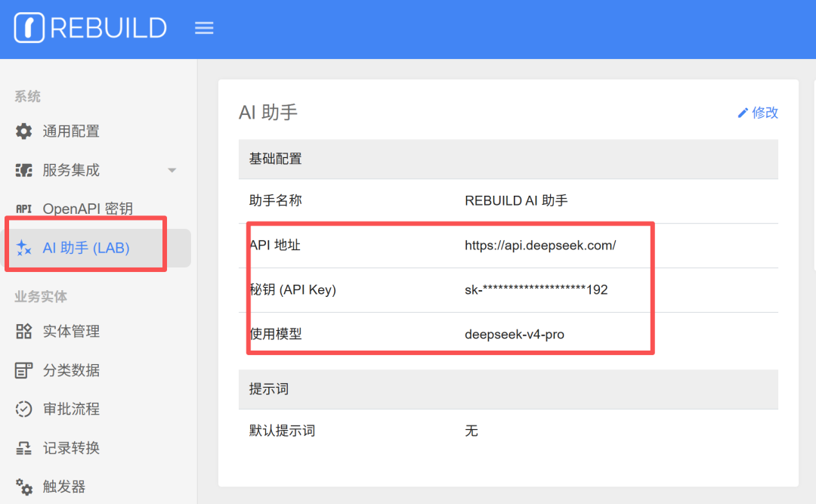The image size is (816, 504).
Task: Click the 默认提示词 label
Action: 282,431
